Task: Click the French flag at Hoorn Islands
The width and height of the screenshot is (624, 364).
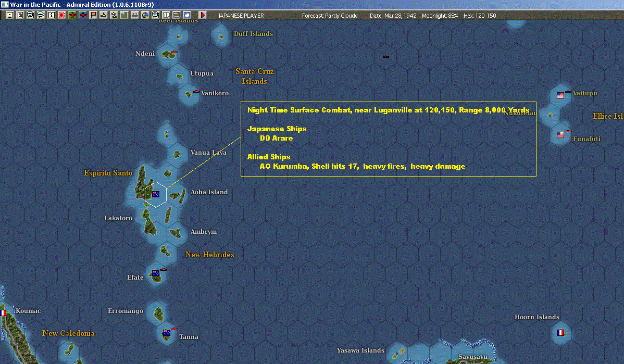Action: [560, 333]
